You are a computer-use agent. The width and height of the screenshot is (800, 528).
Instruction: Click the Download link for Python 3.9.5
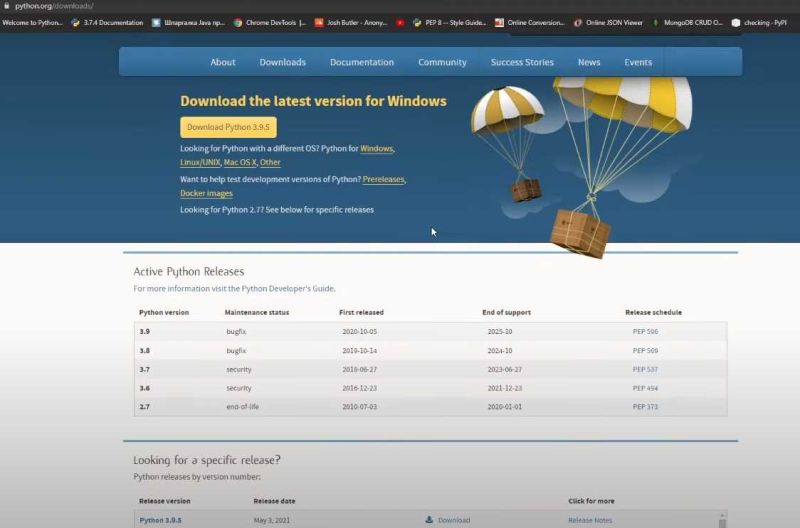[454, 520]
